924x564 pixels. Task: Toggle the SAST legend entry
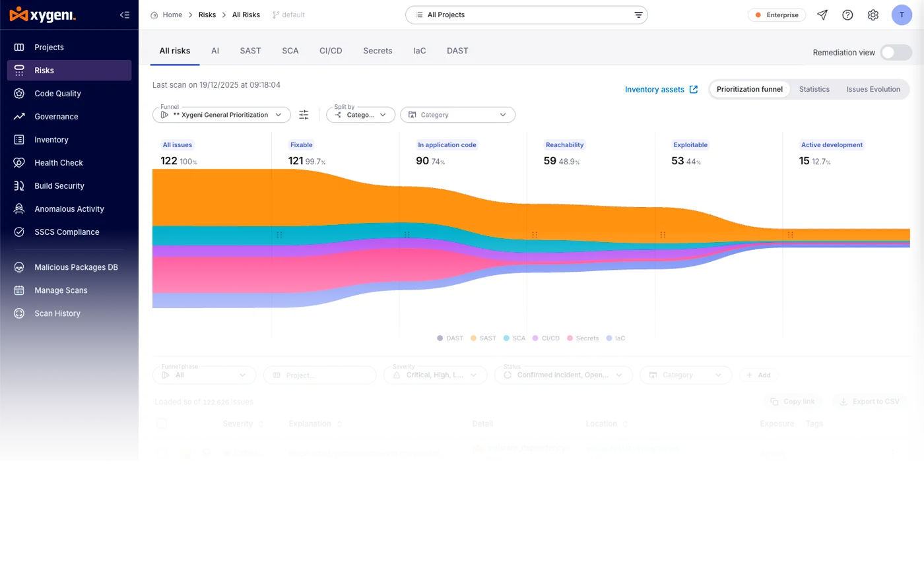(483, 338)
